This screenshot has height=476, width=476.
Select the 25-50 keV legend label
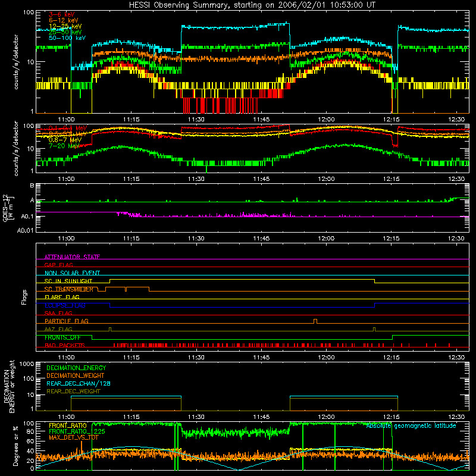click(x=65, y=32)
